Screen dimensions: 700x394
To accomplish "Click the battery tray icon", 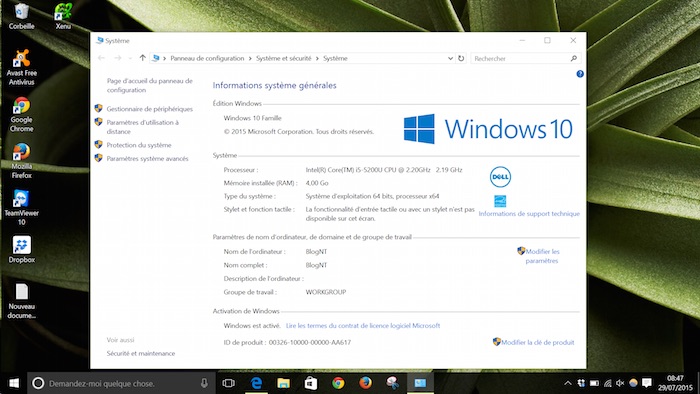I will pyautogui.click(x=594, y=383).
